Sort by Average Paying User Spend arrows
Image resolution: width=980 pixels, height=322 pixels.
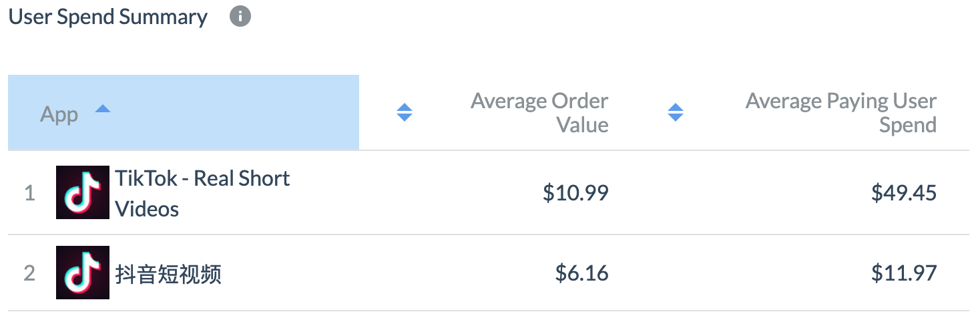pos(676,112)
